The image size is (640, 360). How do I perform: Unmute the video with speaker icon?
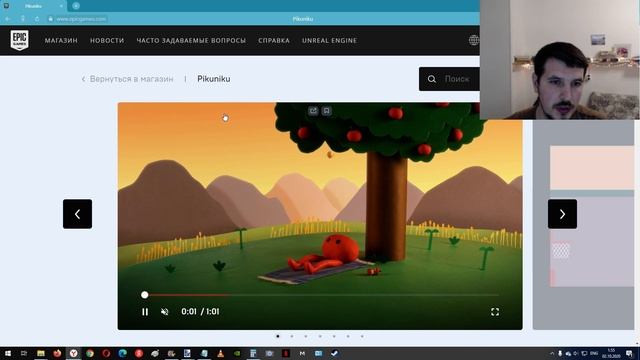(165, 312)
